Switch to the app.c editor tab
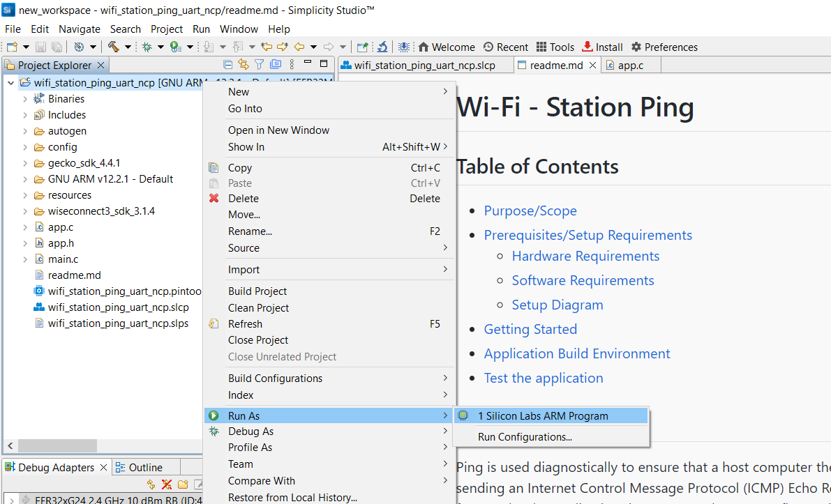This screenshot has height=504, width=831. [x=630, y=66]
